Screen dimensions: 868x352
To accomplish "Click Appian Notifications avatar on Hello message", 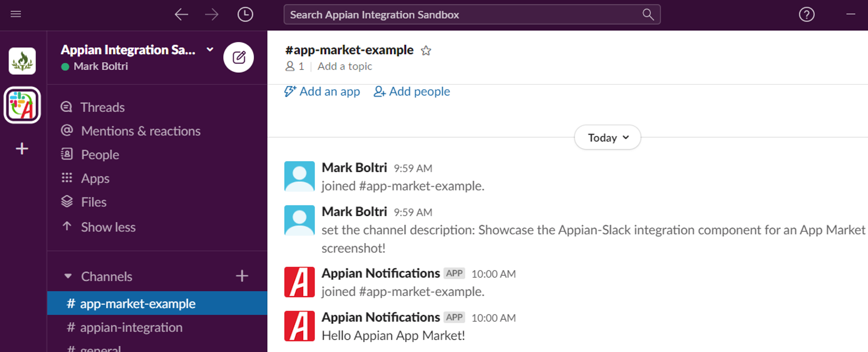I will [x=299, y=326].
